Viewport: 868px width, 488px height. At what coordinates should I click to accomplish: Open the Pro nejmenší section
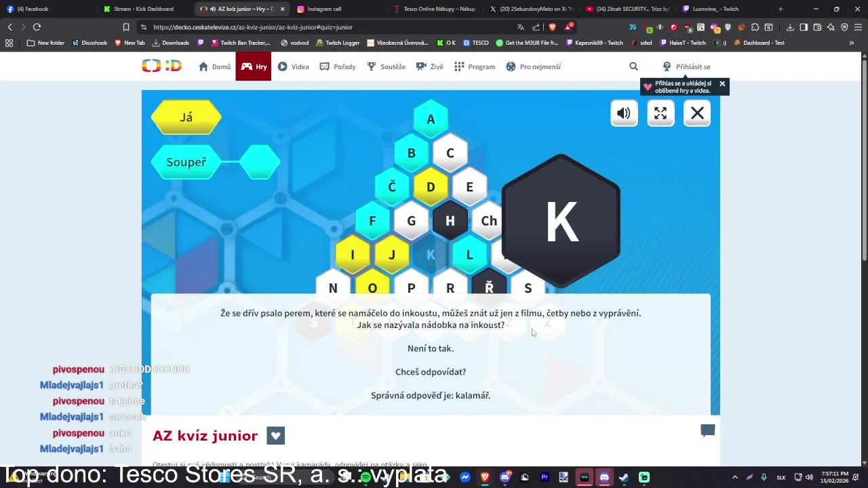pos(533,66)
